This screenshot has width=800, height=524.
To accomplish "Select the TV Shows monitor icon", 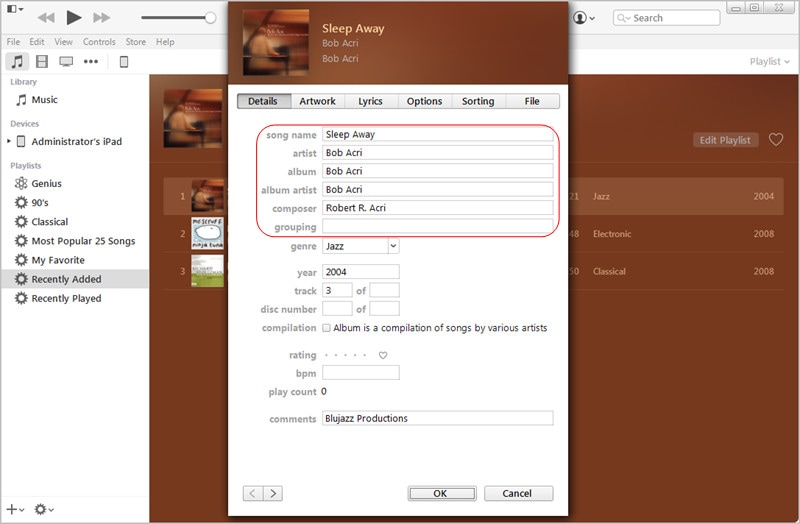I will click(x=66, y=62).
